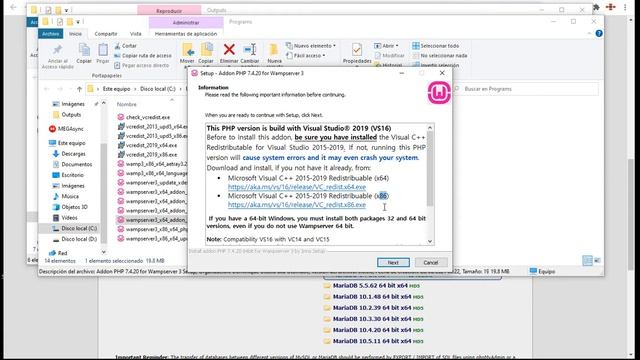The height and width of the screenshot is (360, 640).
Task: Click Cortar (cut) in Explorer ribbon
Action: [125, 46]
